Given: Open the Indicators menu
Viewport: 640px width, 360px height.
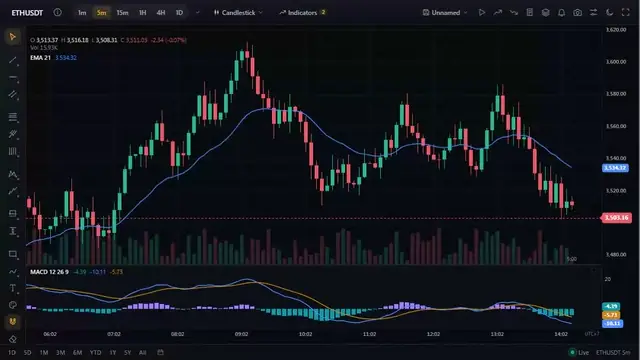Looking at the screenshot, I should 302,13.
